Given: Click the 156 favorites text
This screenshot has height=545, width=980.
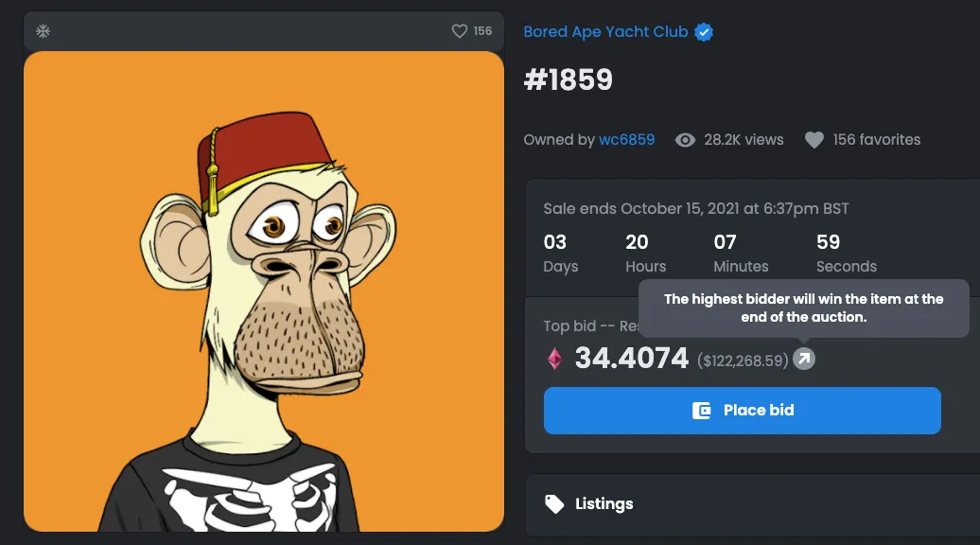Looking at the screenshot, I should pyautogui.click(x=876, y=140).
